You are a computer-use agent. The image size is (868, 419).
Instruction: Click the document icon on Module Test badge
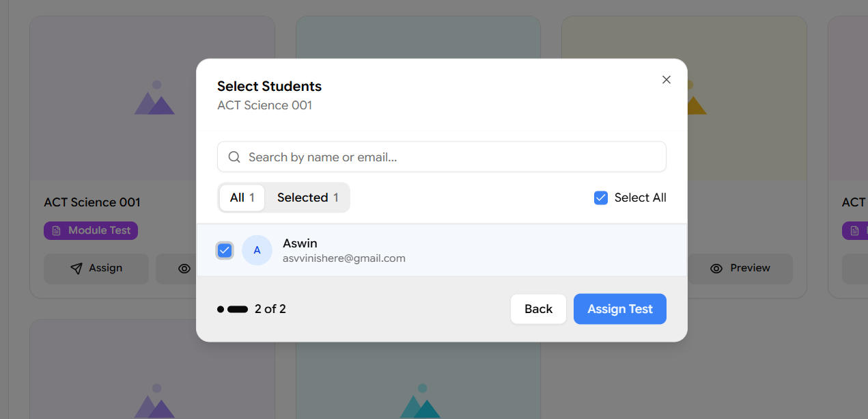tap(57, 231)
